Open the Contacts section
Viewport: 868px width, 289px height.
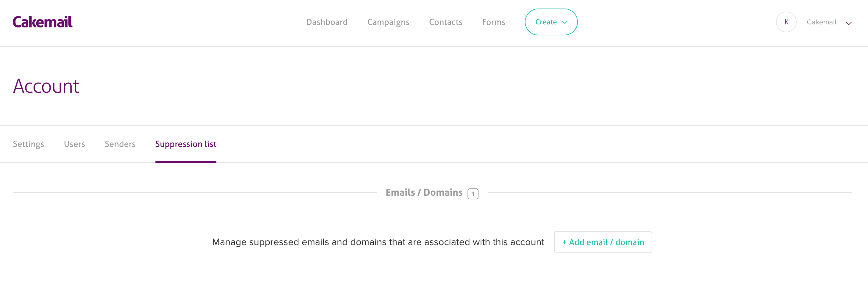click(x=446, y=22)
